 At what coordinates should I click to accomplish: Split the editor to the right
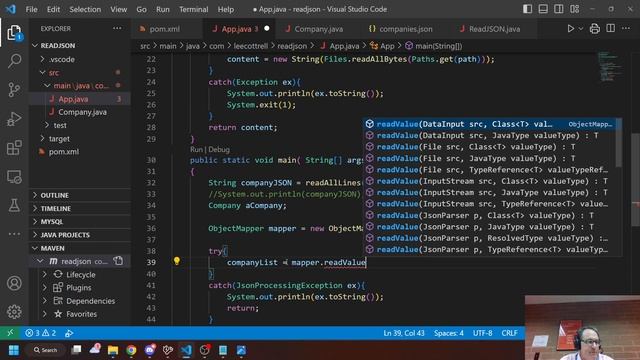[x=611, y=28]
